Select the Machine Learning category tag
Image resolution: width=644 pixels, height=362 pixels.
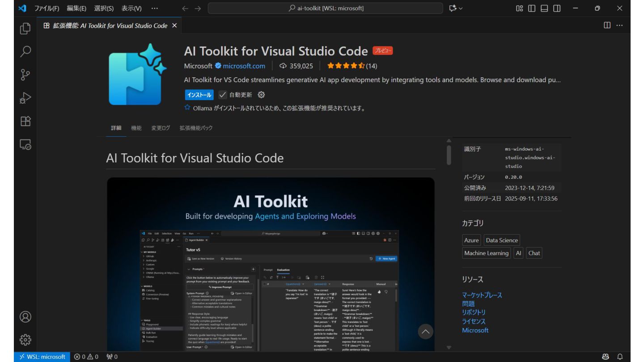pos(486,253)
